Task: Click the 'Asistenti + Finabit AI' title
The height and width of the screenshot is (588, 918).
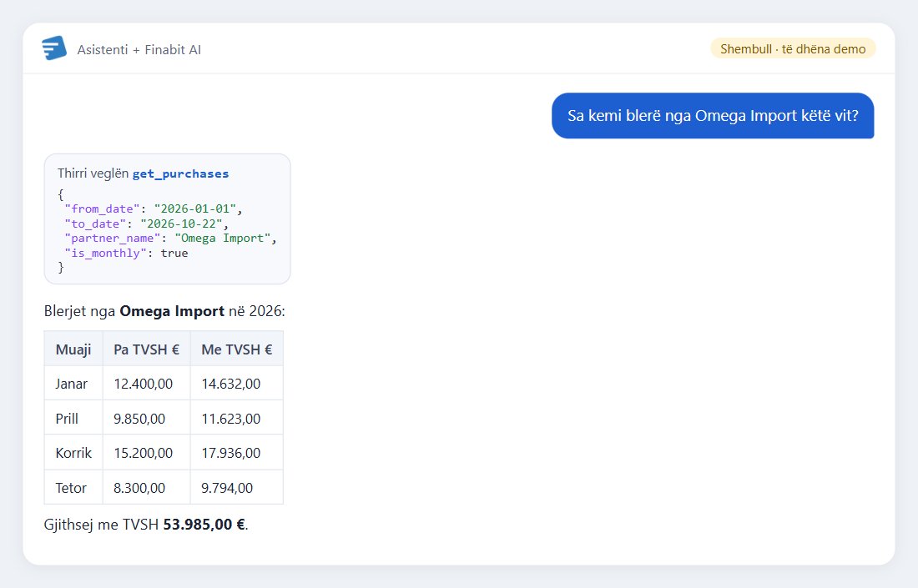Action: click(x=139, y=50)
